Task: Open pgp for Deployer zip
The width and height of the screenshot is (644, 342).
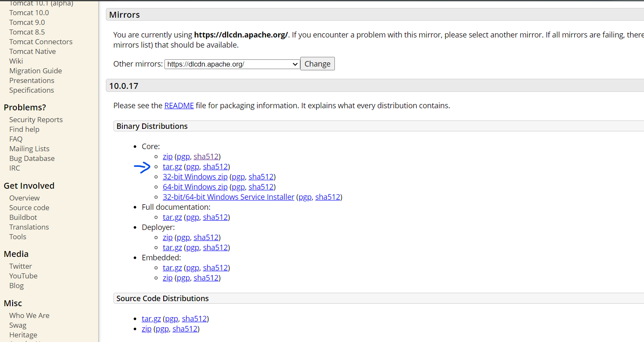Action: [183, 237]
